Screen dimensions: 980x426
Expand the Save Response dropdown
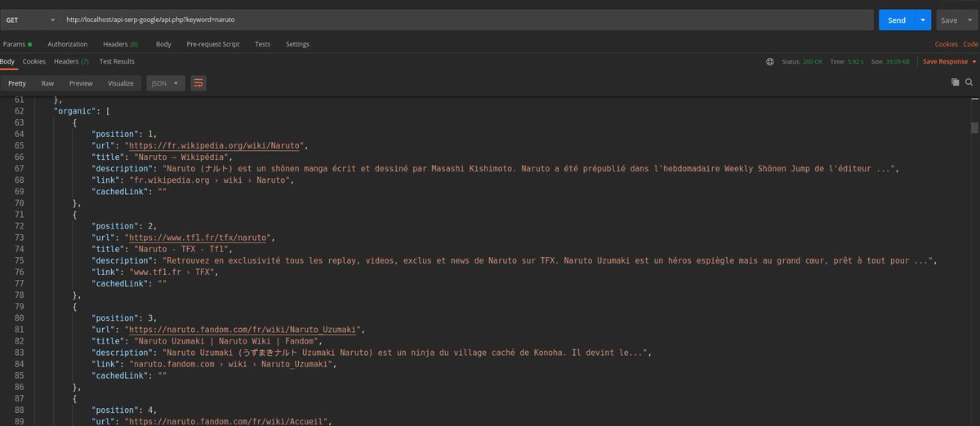coord(948,62)
